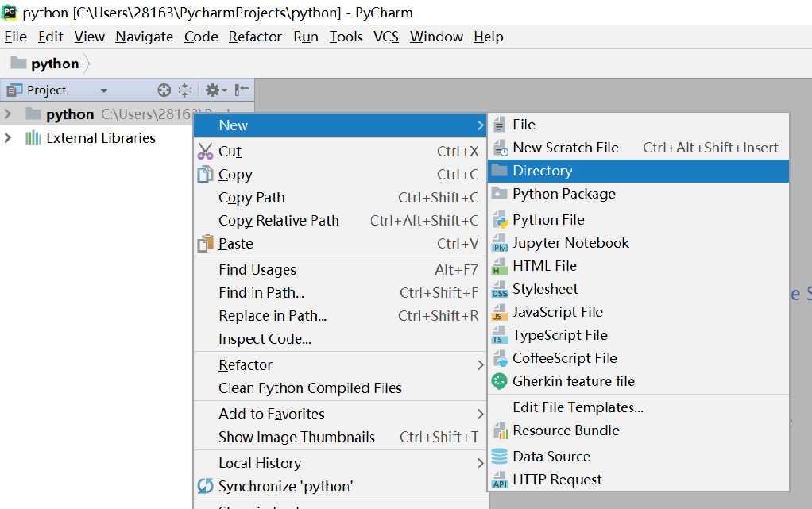Open the Help menu
The width and height of the screenshot is (812, 509).
(489, 37)
